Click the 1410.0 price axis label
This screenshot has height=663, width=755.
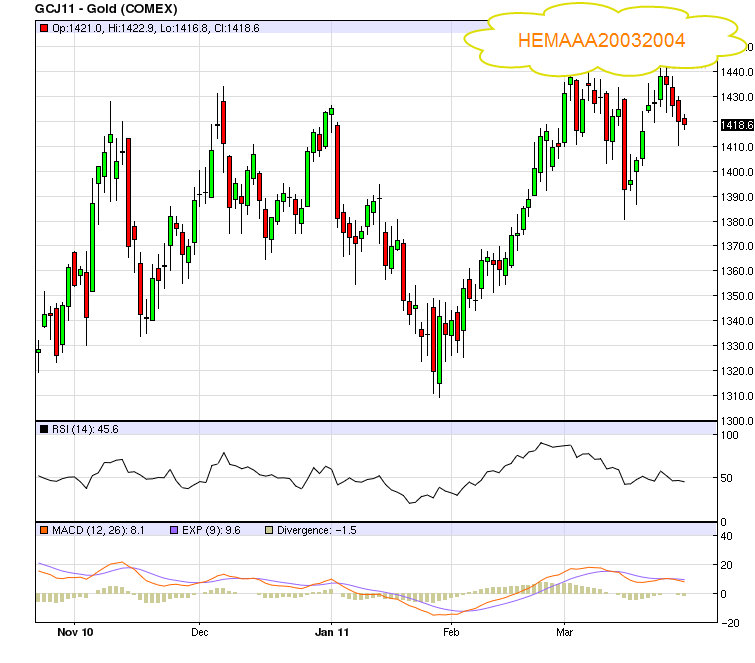pyautogui.click(x=737, y=147)
